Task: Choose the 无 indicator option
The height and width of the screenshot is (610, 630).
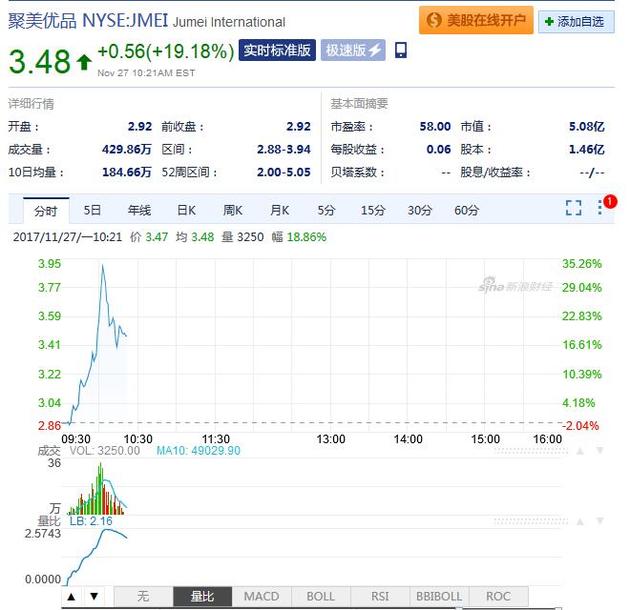Action: pyautogui.click(x=143, y=596)
